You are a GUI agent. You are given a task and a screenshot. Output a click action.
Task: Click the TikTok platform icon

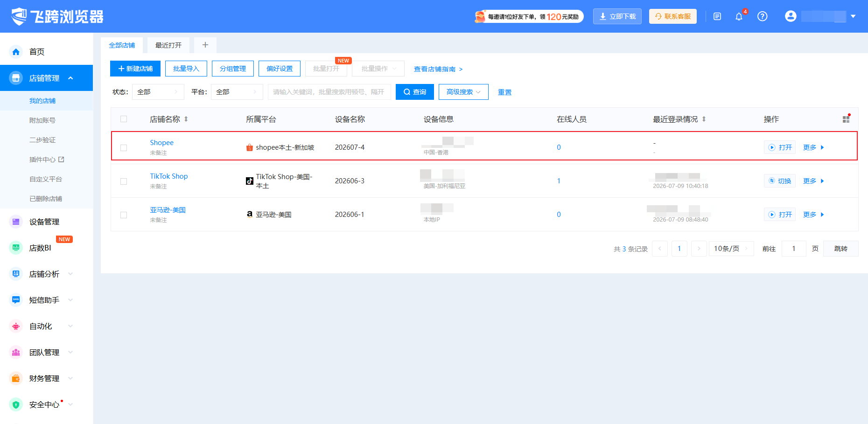250,181
